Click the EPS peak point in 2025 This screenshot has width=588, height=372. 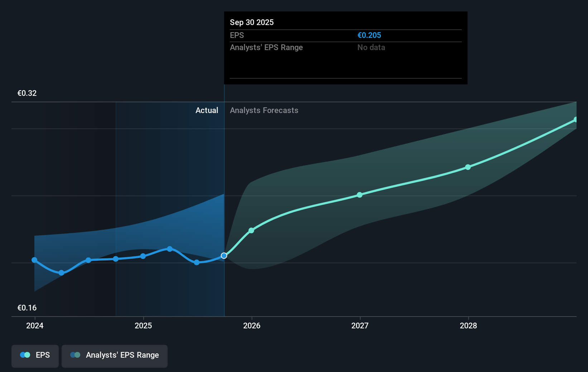[x=170, y=249]
